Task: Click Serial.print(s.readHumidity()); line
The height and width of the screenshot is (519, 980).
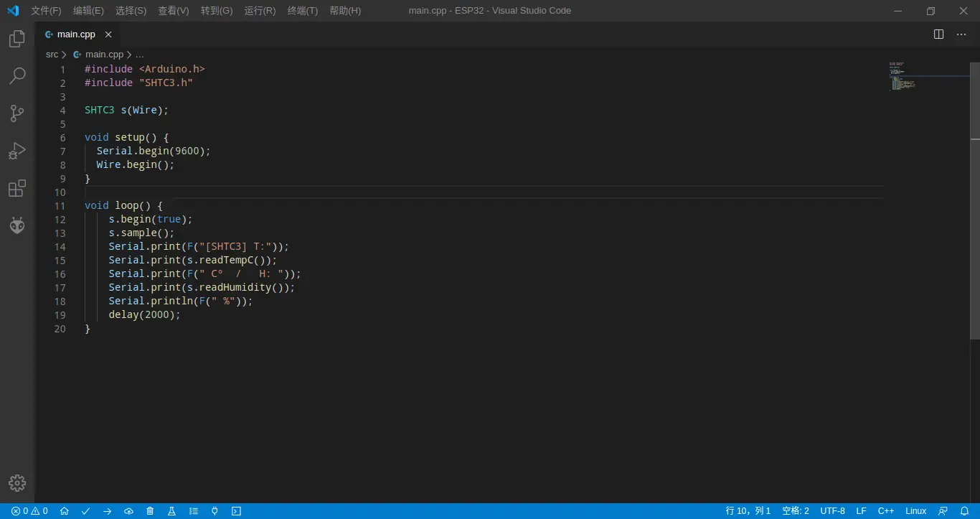Action: pos(202,287)
